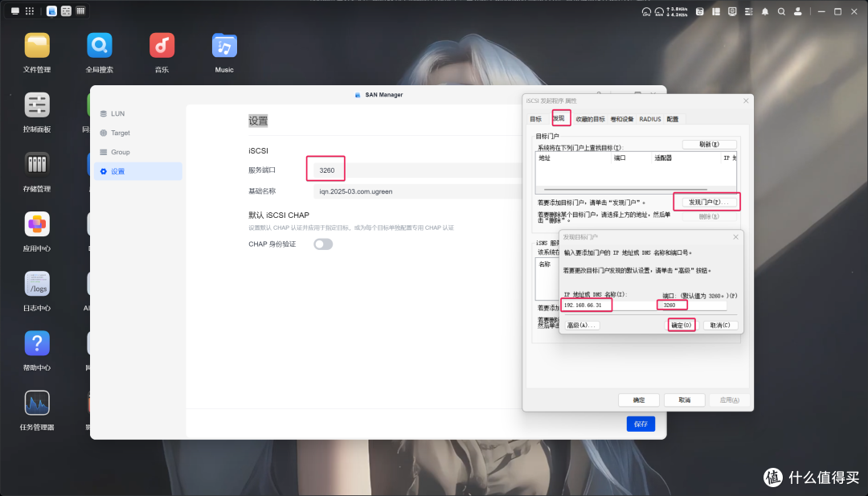Click 确定 at bottom of iSCSI properties
The image size is (868, 496).
click(639, 400)
